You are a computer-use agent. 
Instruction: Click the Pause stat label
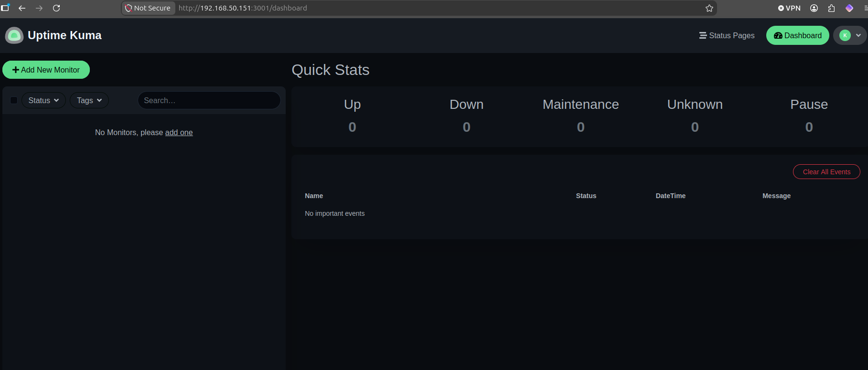click(x=809, y=104)
